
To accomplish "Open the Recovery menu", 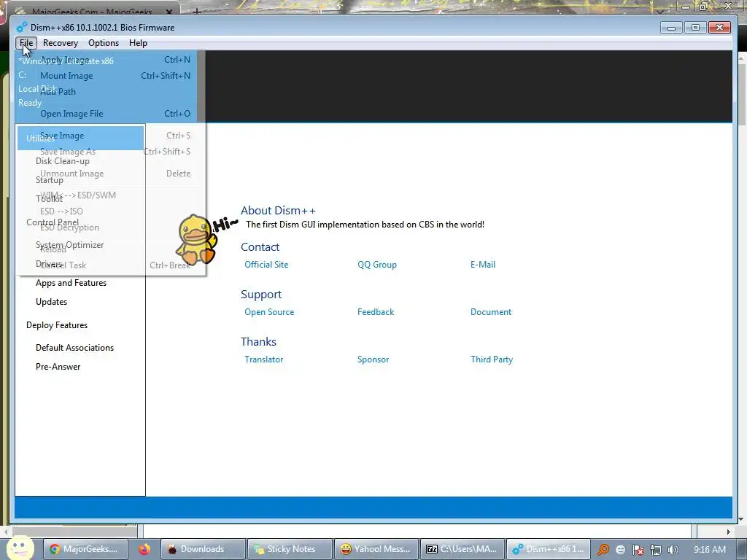I will tap(61, 43).
